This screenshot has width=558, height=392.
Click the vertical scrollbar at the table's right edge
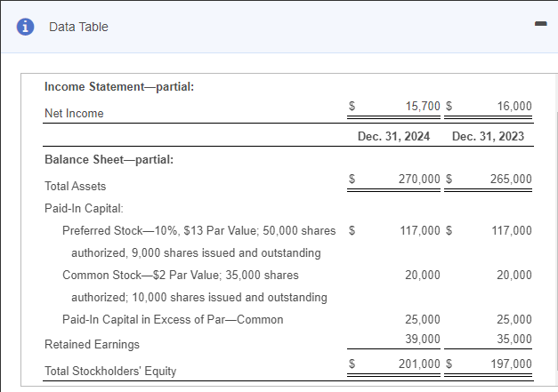click(x=556, y=242)
